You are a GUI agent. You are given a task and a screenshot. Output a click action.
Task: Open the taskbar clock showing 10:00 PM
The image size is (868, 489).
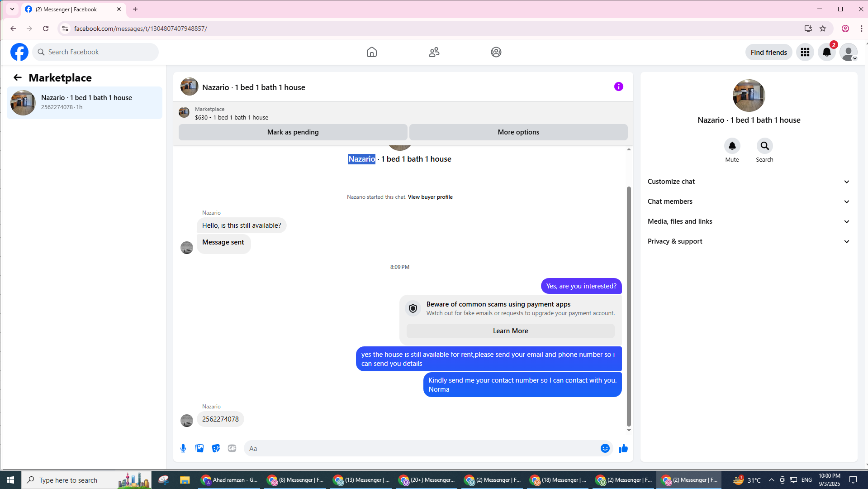click(x=830, y=480)
